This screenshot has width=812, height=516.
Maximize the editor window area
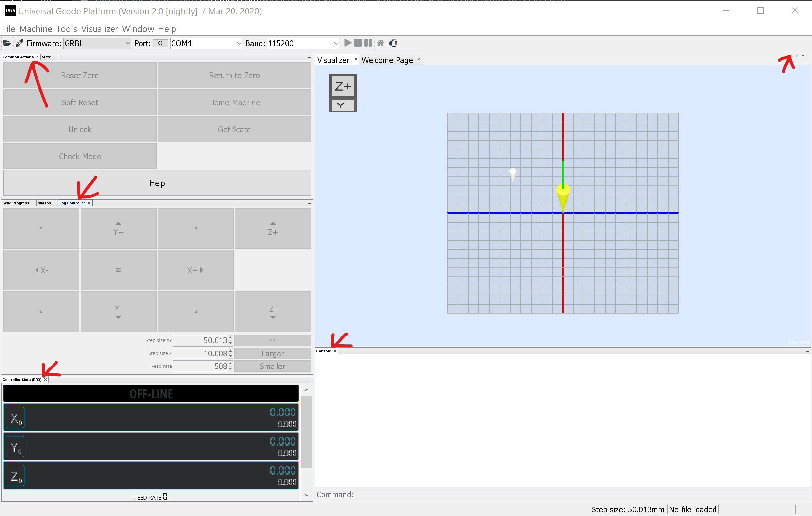pos(809,56)
